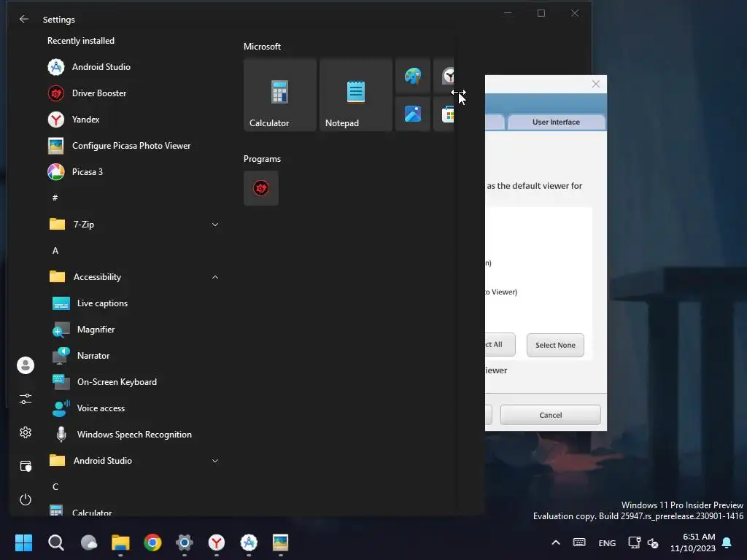The height and width of the screenshot is (560, 747).
Task: Click the Microsoft group heading
Action: 262,47
